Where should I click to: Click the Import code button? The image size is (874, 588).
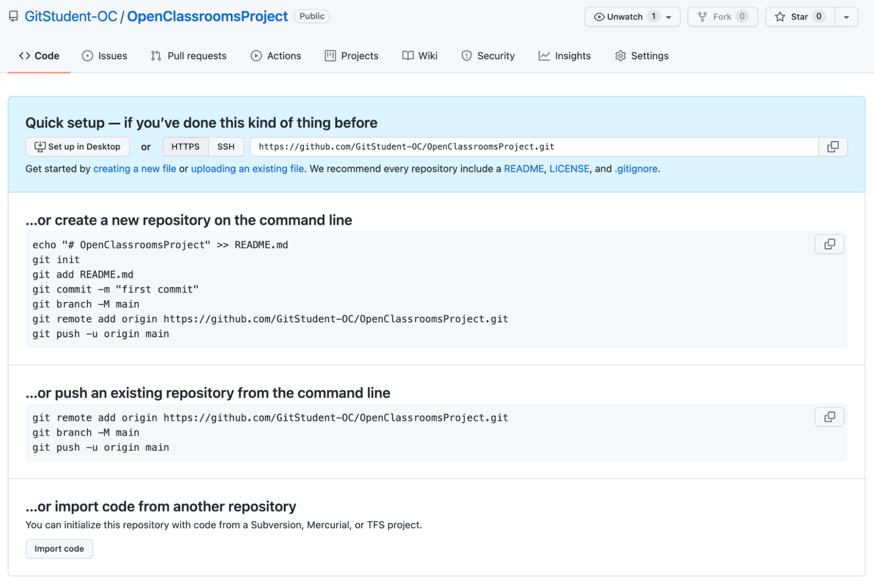point(60,549)
